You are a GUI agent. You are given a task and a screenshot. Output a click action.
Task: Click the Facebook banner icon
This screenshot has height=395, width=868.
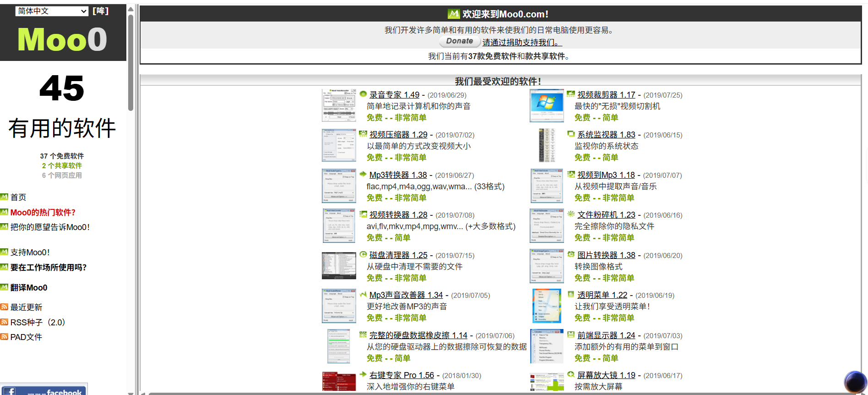43,389
